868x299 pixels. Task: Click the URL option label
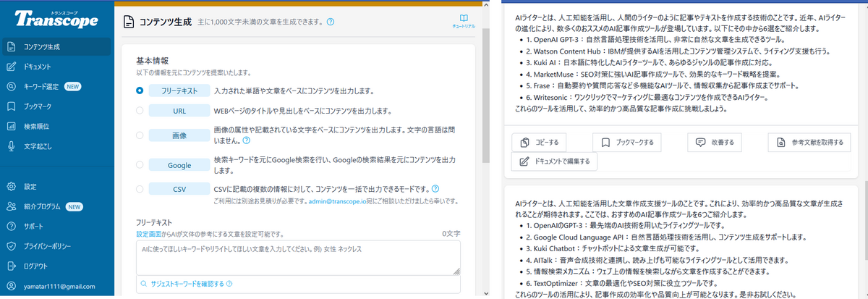[x=179, y=111]
